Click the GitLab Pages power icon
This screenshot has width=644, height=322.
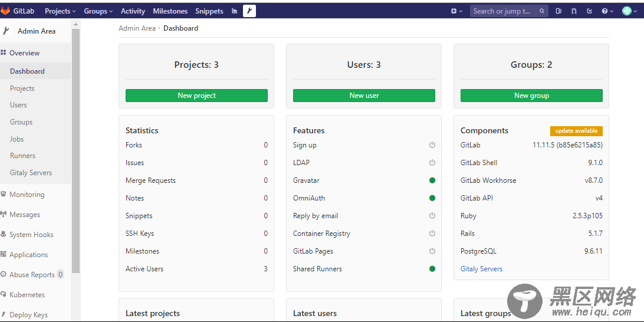tap(432, 251)
